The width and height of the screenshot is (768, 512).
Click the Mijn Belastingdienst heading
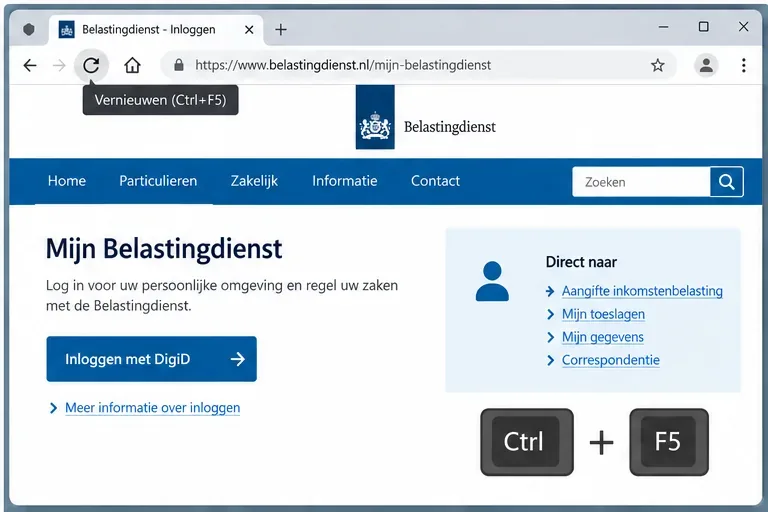(164, 249)
